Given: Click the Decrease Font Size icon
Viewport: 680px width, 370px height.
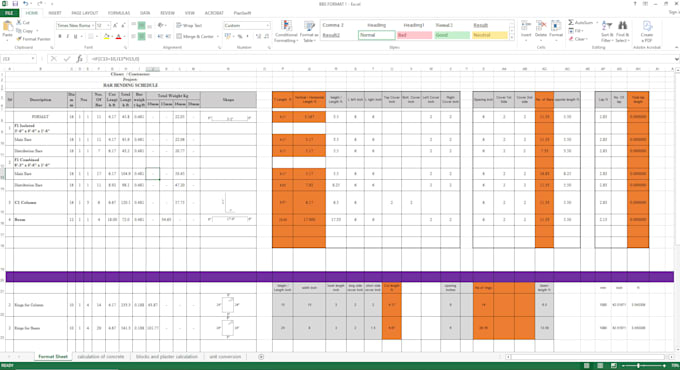Looking at the screenshot, I should pos(123,26).
